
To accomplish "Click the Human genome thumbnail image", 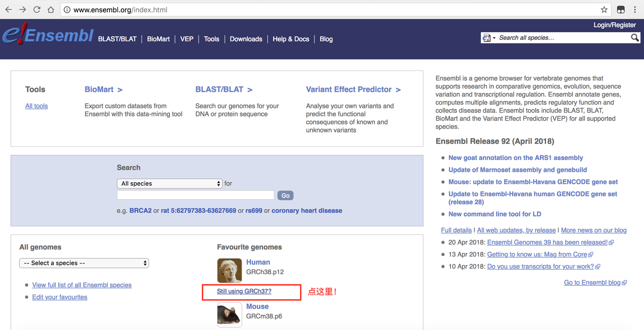I will (x=229, y=270).
